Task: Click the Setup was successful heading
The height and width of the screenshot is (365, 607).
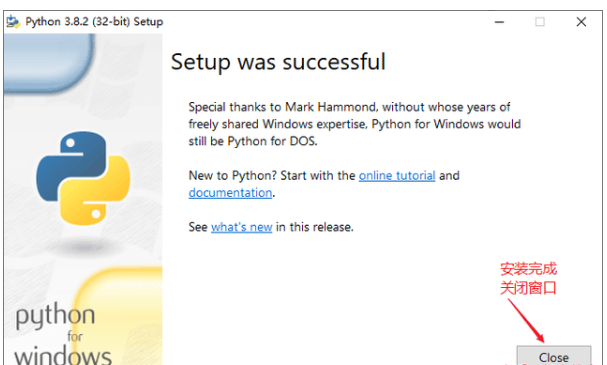Action: coord(278,62)
